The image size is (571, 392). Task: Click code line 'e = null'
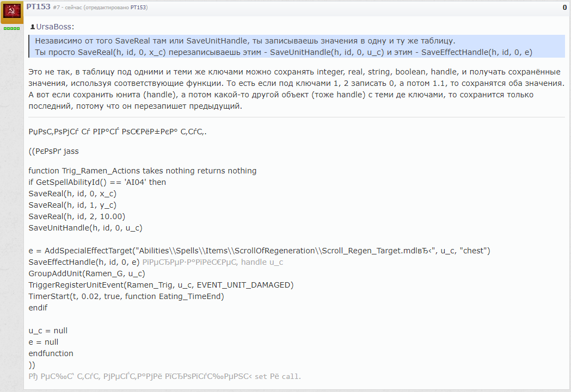(44, 342)
